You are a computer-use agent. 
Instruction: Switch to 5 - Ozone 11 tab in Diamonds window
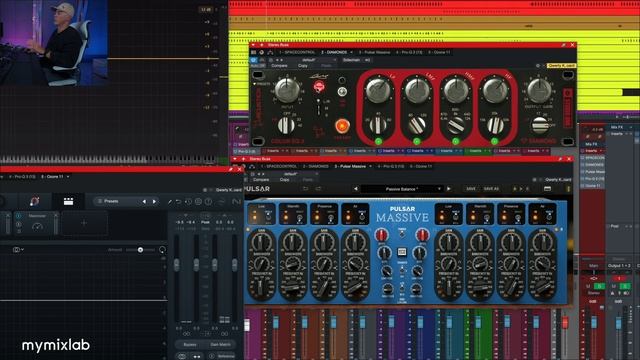click(439, 52)
